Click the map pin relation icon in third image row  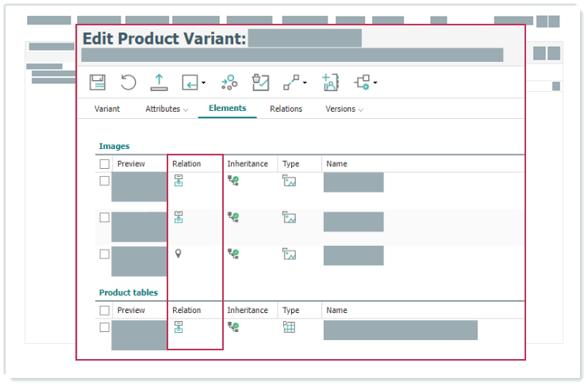click(x=179, y=254)
